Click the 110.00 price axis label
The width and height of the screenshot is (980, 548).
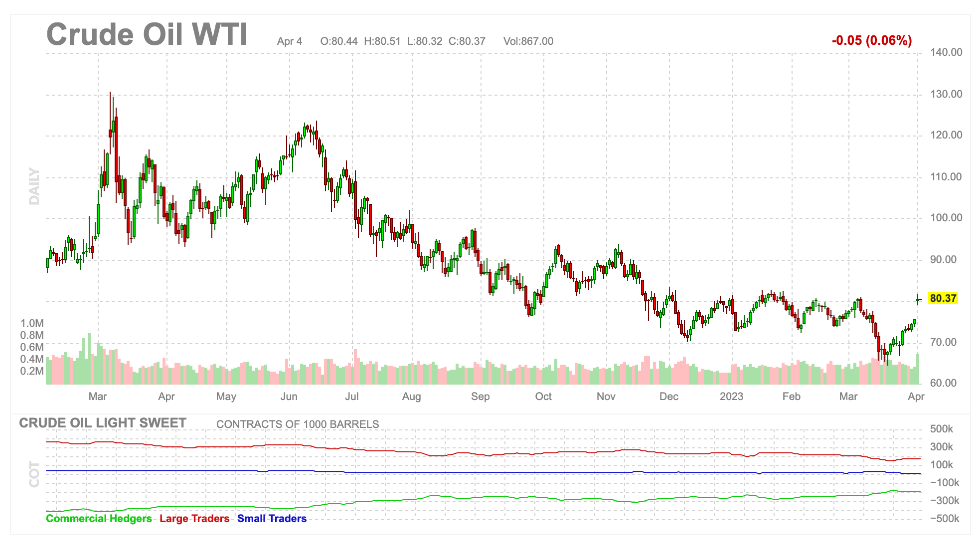946,177
